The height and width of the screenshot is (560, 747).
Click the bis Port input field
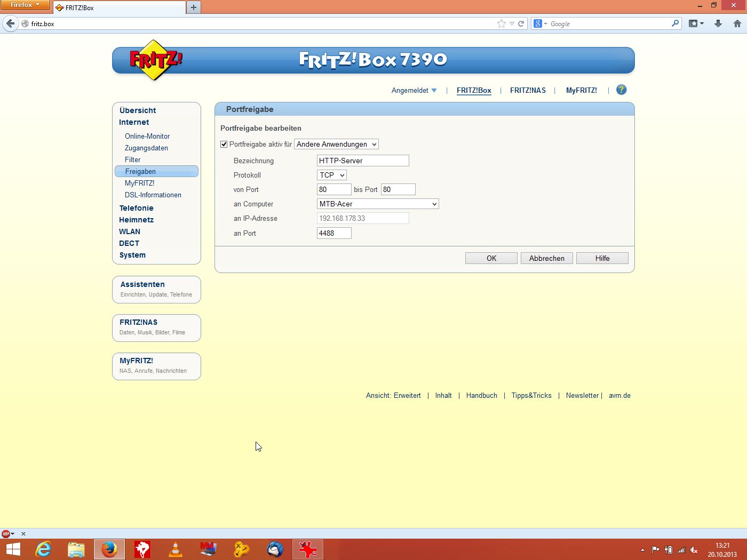[x=398, y=189]
